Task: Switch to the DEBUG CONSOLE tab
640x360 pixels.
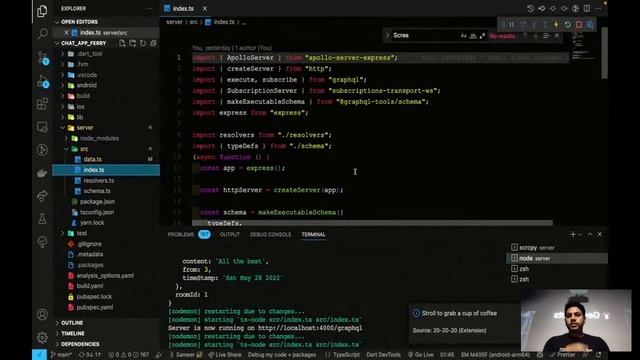Action: click(x=271, y=234)
